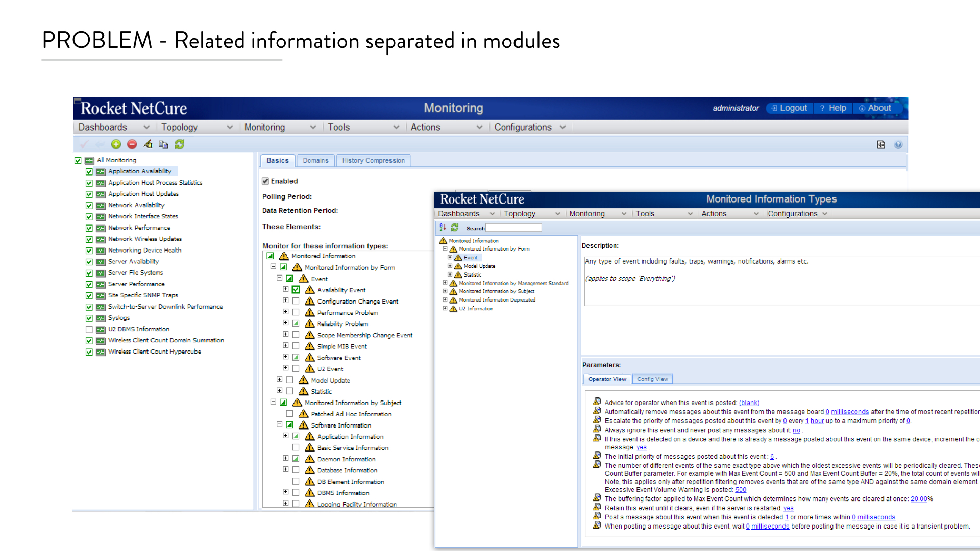Click the parameter icon beside 'Retain this event'
Viewport: 980px width, 551px height.
pyautogui.click(x=597, y=507)
